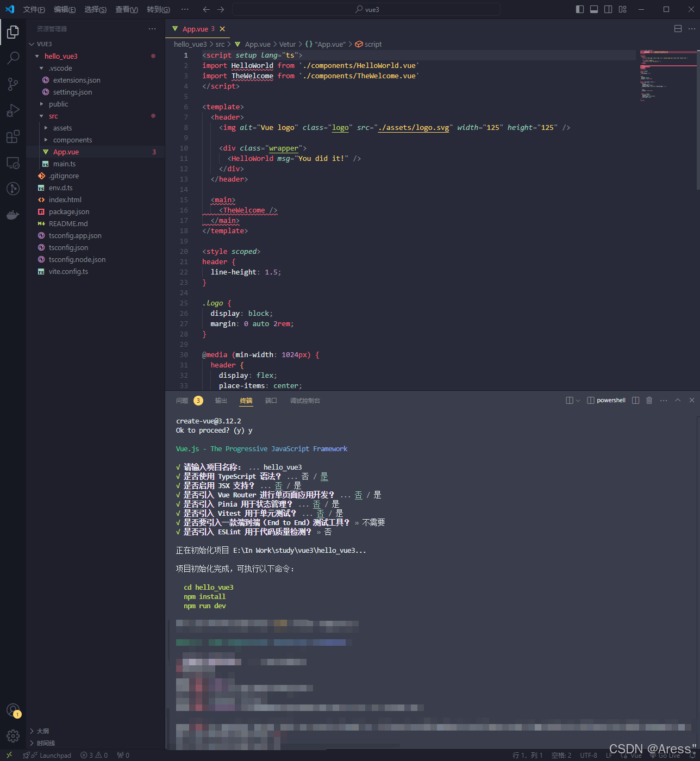Kill terminal with trash icon

click(x=649, y=400)
